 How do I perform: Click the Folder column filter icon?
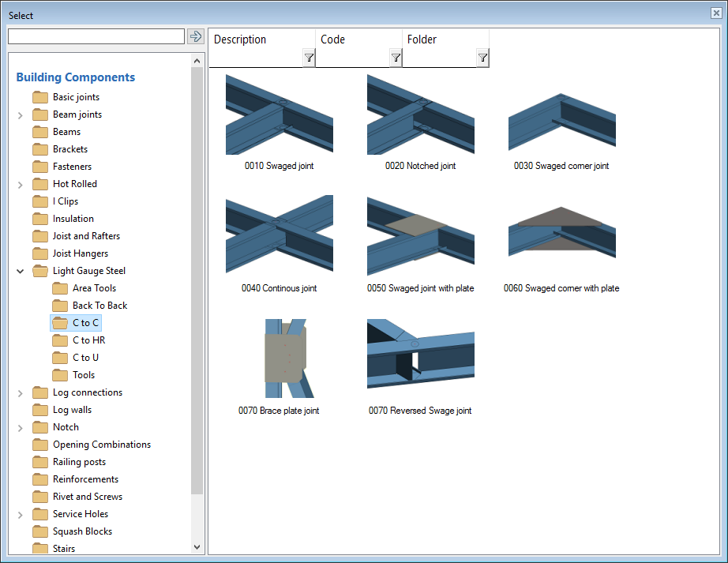point(482,58)
